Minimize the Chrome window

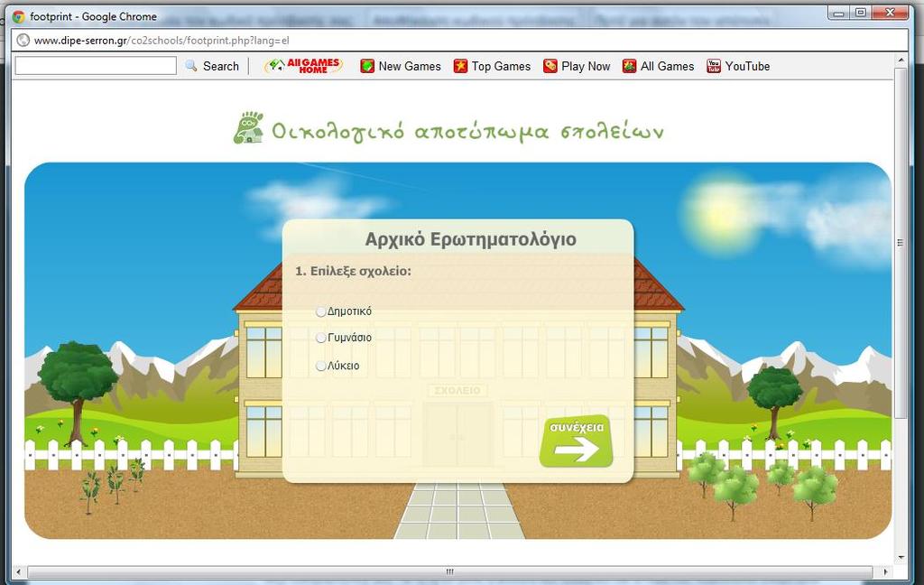tap(839, 12)
